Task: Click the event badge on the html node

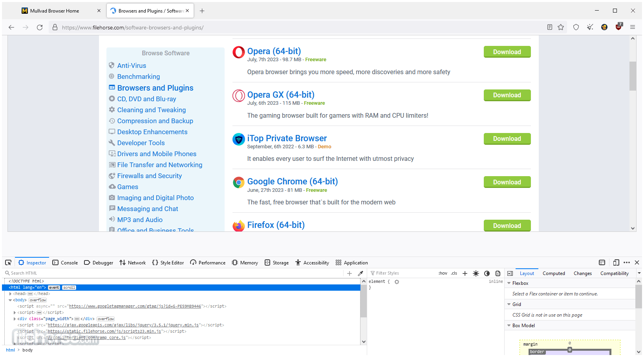Action: [54, 288]
